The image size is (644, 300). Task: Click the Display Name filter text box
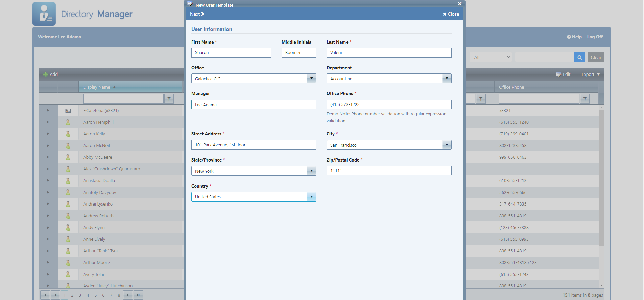tap(123, 99)
